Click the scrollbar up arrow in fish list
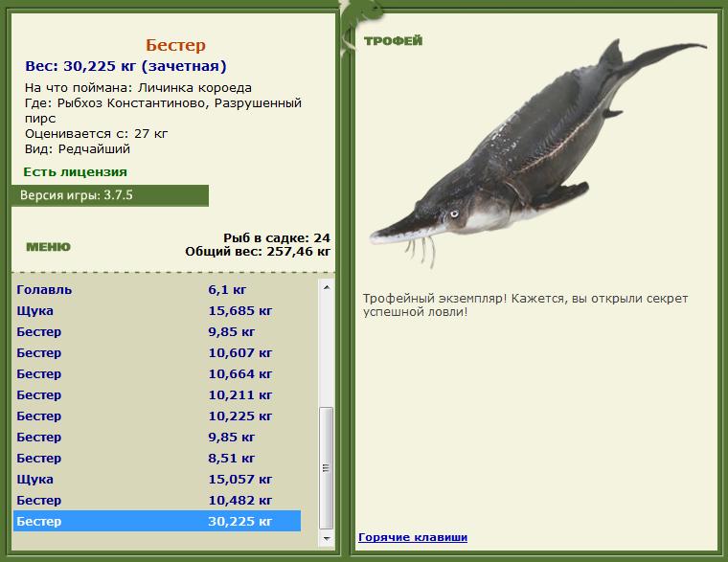This screenshot has height=562, width=728. pyautogui.click(x=327, y=287)
